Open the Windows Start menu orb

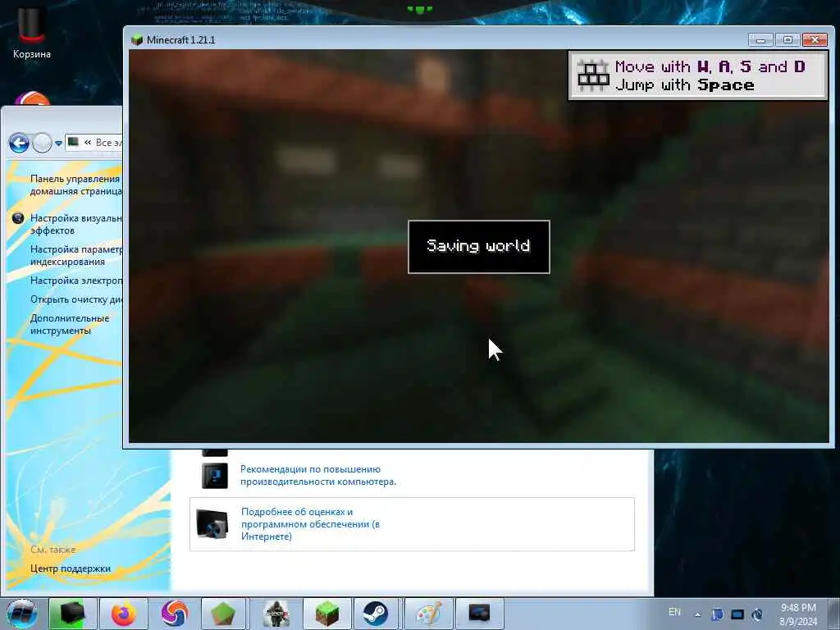coord(21,614)
